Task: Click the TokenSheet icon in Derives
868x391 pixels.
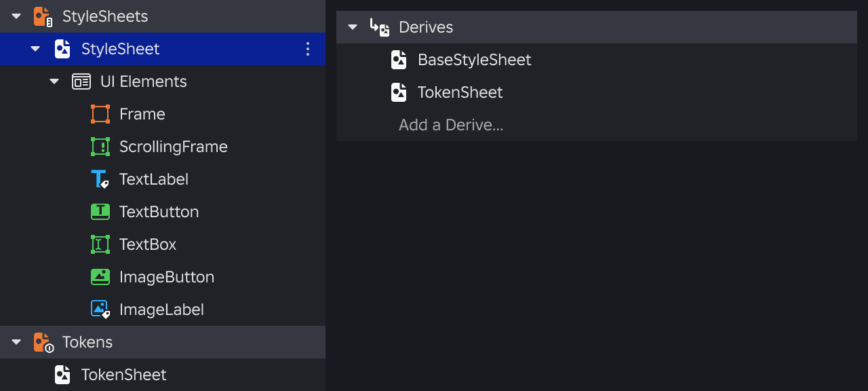Action: [399, 92]
